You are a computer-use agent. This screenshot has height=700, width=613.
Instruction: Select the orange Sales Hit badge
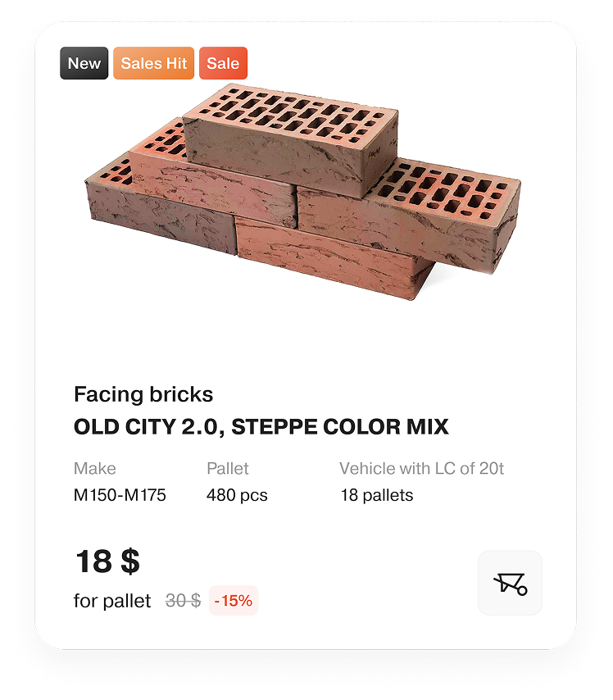pyautogui.click(x=154, y=64)
